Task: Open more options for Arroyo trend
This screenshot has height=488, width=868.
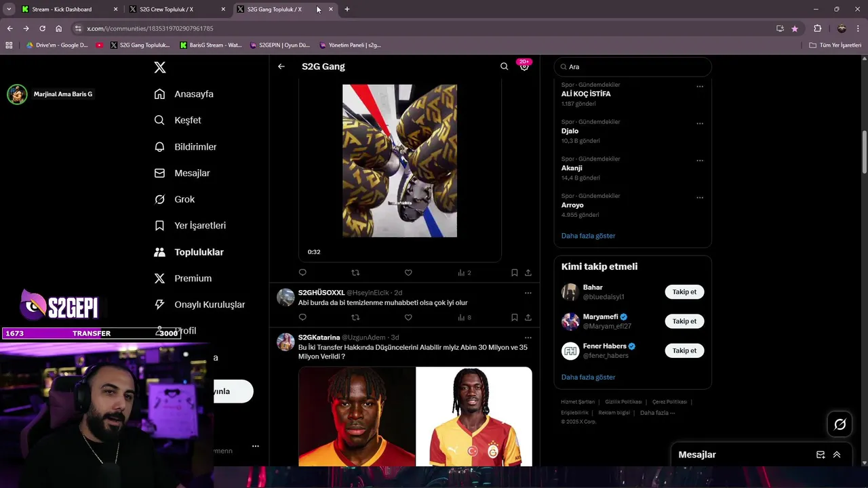Action: (700, 197)
